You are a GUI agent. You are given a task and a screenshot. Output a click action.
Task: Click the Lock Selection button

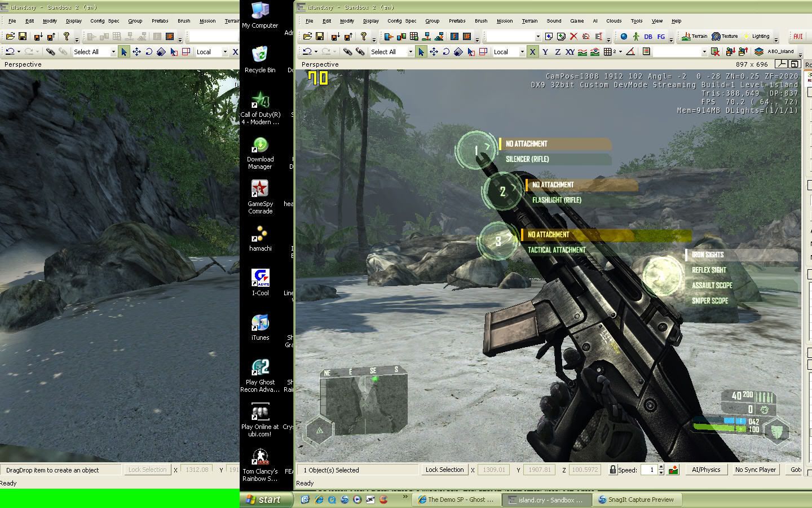tap(444, 470)
